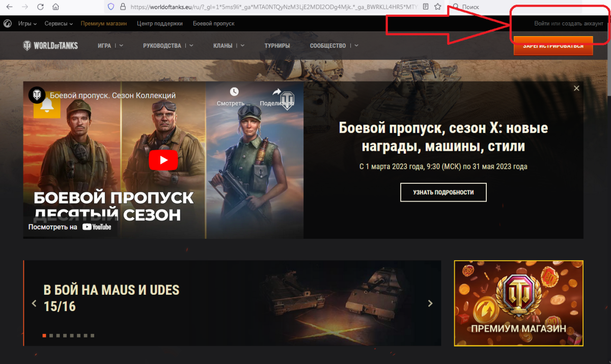This screenshot has height=364, width=611.
Task: Open the СООБЩЕСТВО nav item
Action: (x=327, y=45)
